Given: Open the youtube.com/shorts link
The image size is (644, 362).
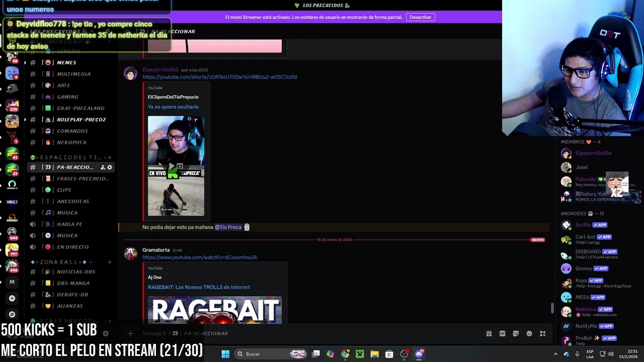Looking at the screenshot, I should click(219, 77).
